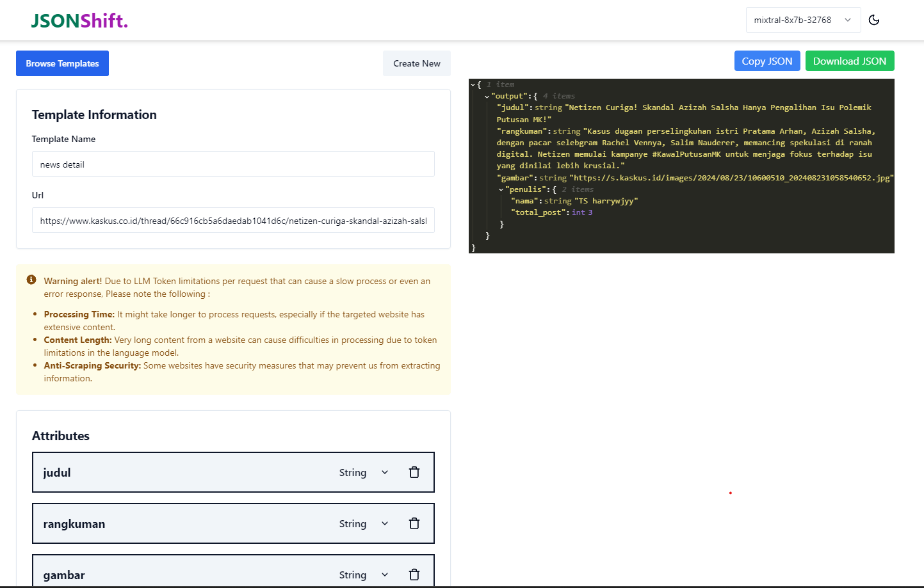Screen dimensions: 924x588
Task: Collapse the "penulis" JSON node
Action: click(501, 190)
